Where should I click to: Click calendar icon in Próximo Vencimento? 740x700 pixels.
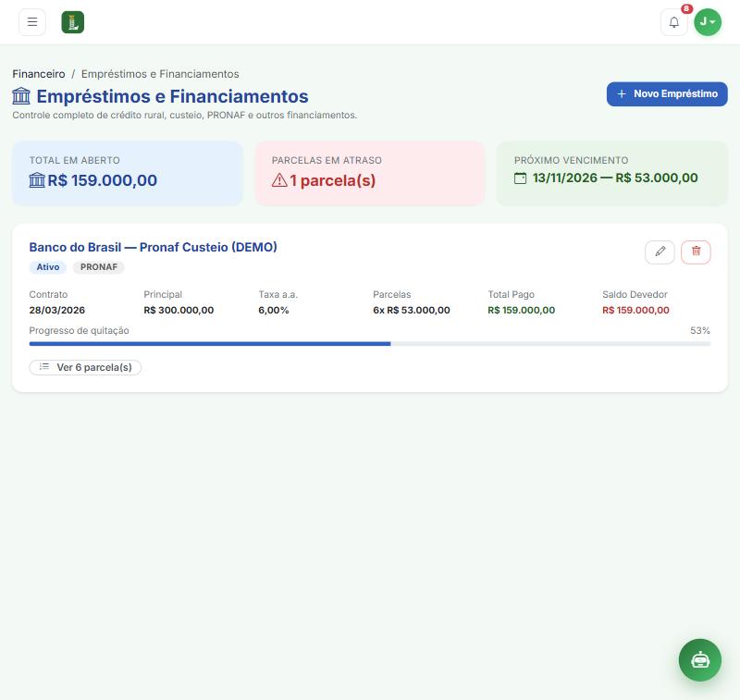pos(520,178)
